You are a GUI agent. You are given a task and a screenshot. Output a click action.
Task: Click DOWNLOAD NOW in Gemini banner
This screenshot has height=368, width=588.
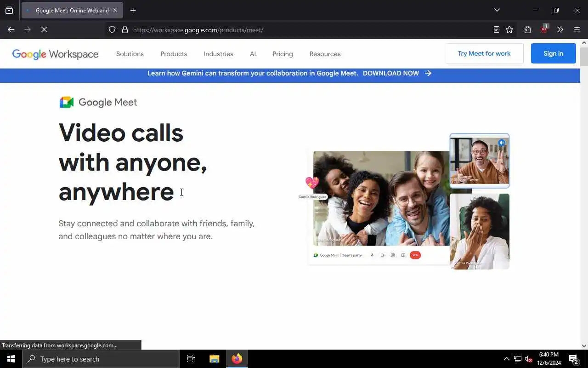point(391,73)
